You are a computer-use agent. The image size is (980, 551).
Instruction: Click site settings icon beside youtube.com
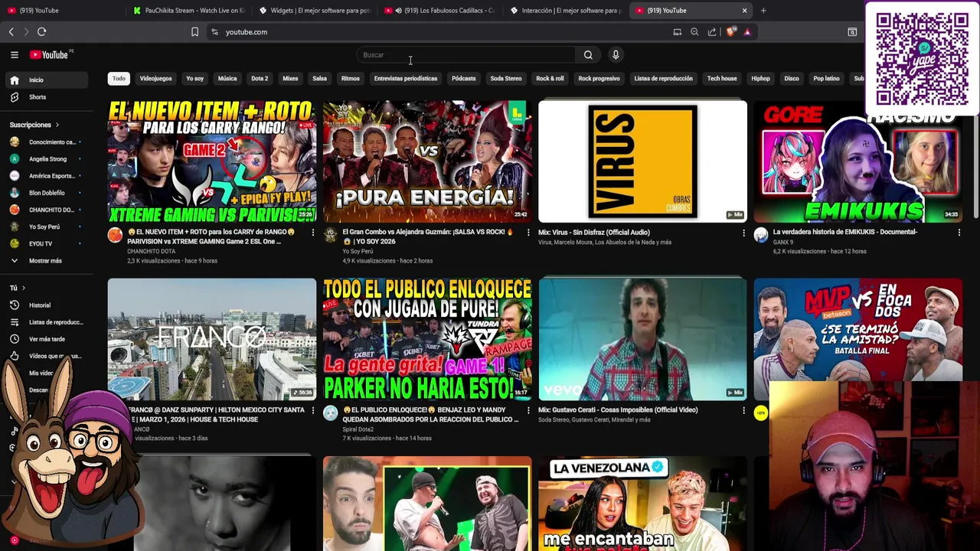pyautogui.click(x=214, y=32)
